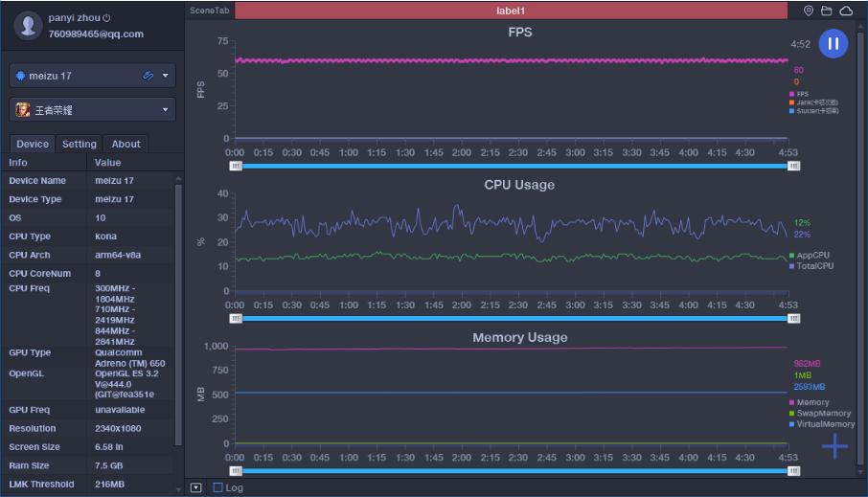The width and height of the screenshot is (868, 497).
Task: Click the location pin icon
Action: (x=809, y=11)
